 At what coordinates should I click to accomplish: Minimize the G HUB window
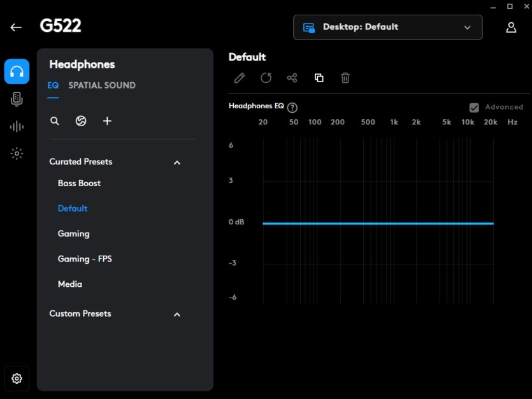point(493,7)
